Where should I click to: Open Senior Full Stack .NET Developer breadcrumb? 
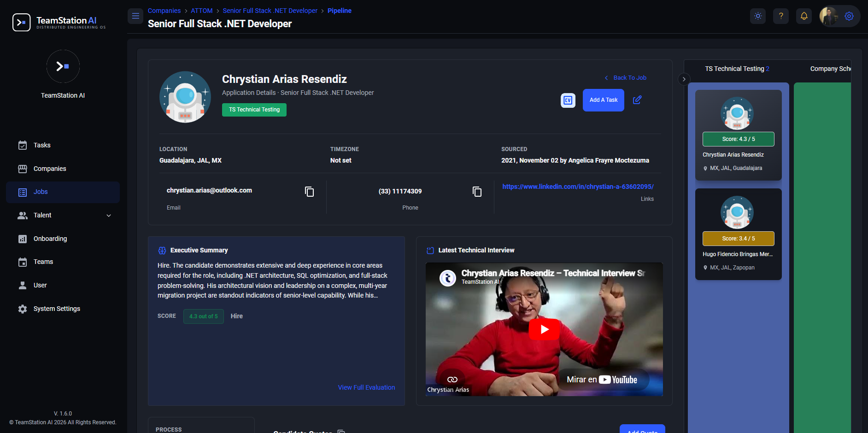(x=270, y=11)
